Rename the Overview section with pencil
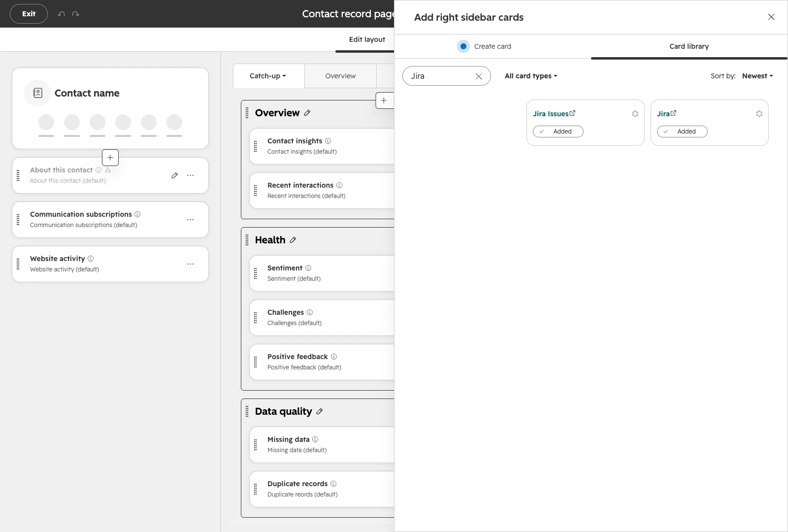Screen dimensions: 788x532 (x=307, y=113)
